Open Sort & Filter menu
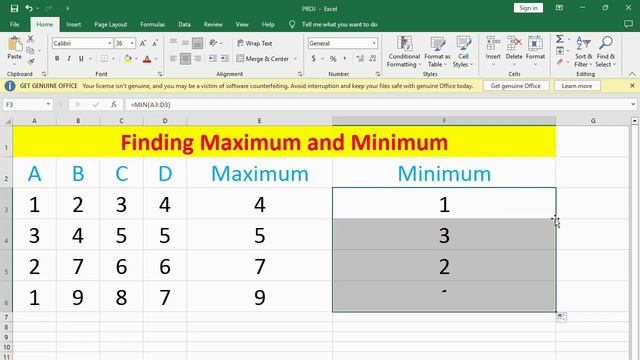The width and height of the screenshot is (640, 360). click(x=583, y=52)
